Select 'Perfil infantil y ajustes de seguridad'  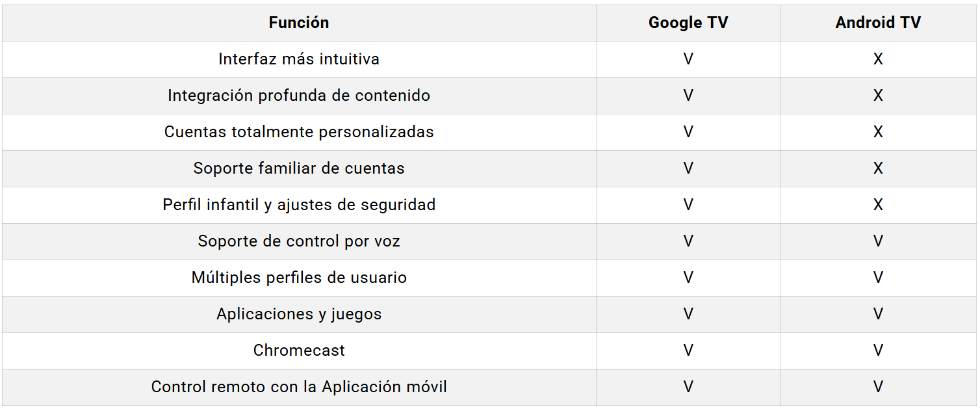[299, 205]
